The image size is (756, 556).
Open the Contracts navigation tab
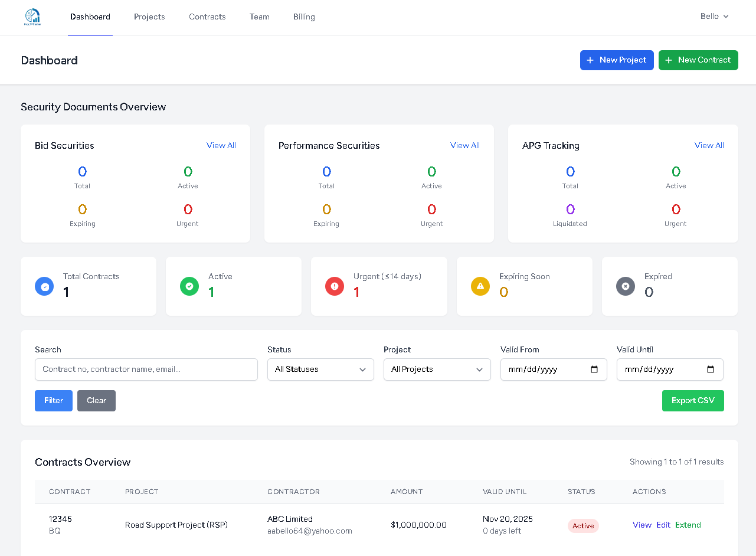[x=207, y=17]
